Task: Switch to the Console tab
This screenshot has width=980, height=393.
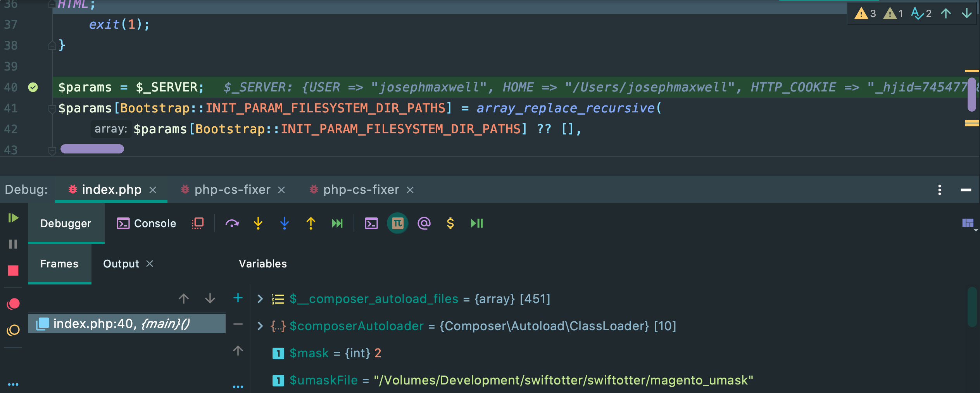Action: tap(146, 223)
